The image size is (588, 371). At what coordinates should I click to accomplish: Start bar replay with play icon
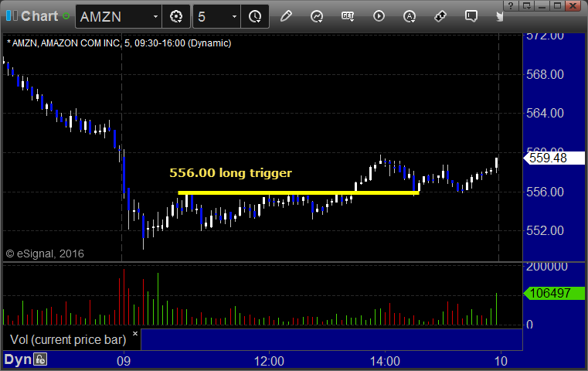[x=379, y=16]
